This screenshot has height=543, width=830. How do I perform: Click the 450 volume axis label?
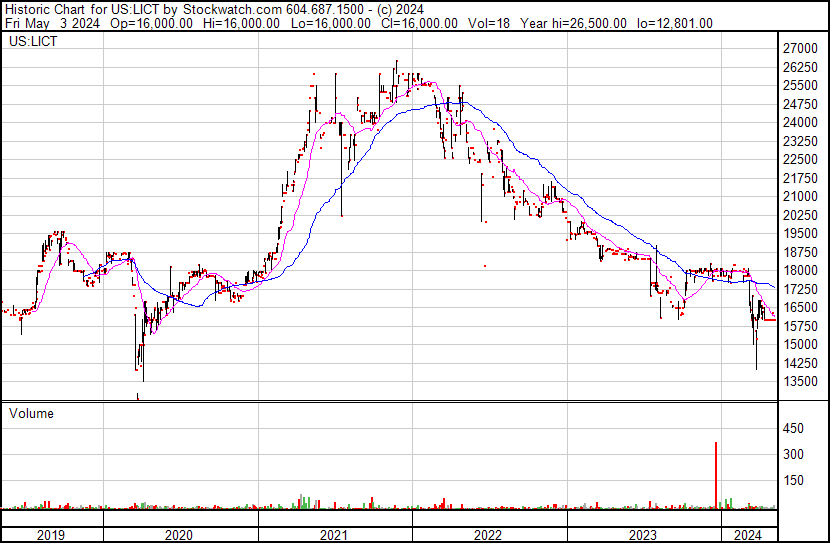coord(793,429)
